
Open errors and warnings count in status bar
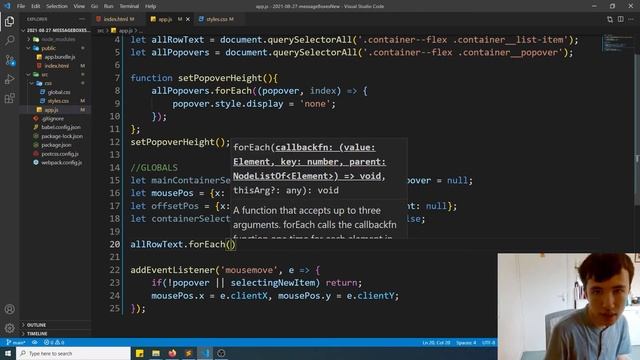[54, 342]
